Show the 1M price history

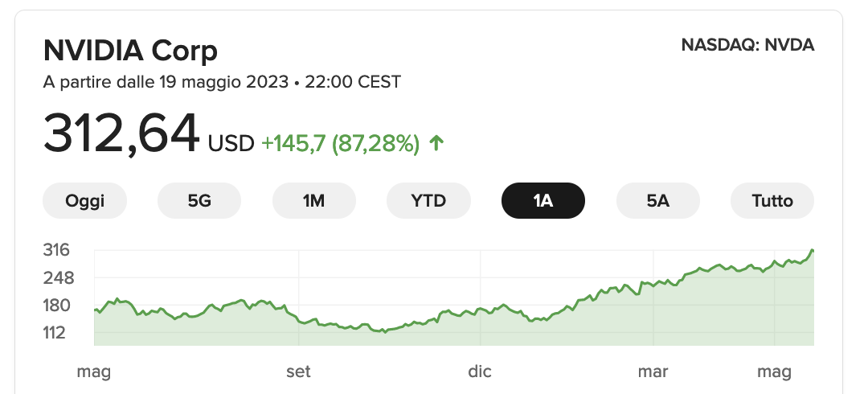tap(314, 200)
